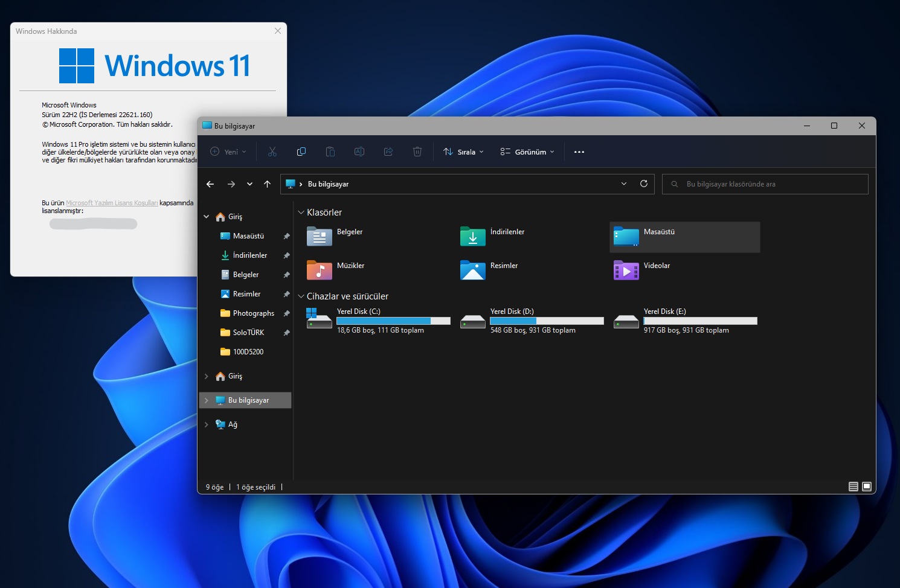
Task: Select the Yerel Disk (C:) drive icon
Action: (x=319, y=319)
